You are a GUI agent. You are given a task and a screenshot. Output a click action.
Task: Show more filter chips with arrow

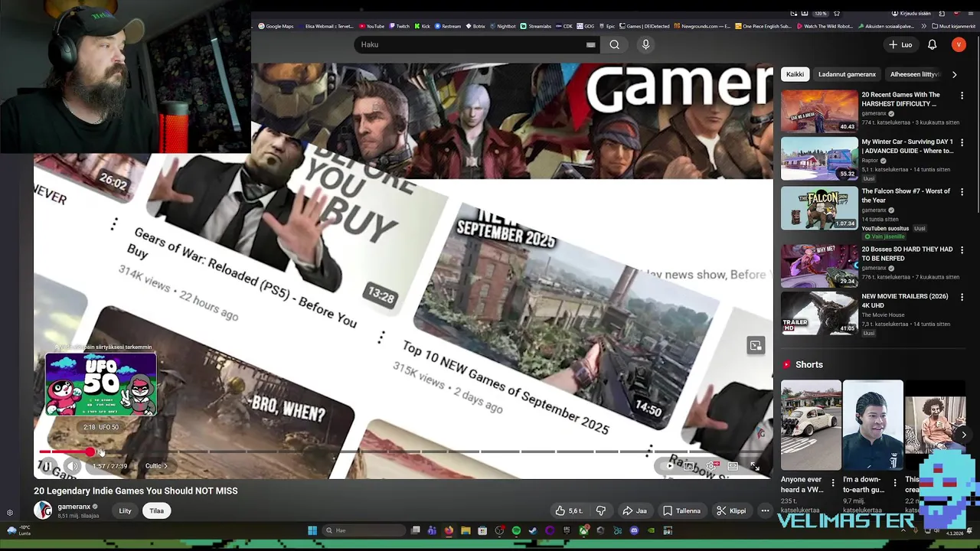click(x=954, y=74)
